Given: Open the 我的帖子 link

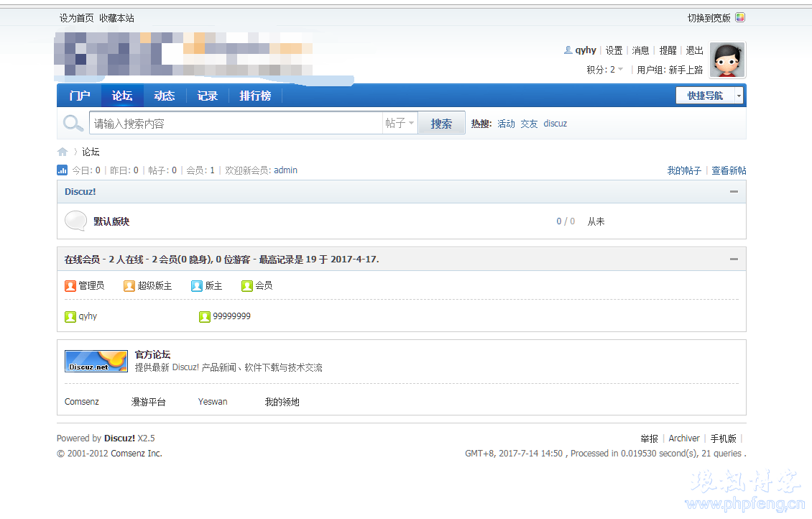Looking at the screenshot, I should (x=684, y=170).
